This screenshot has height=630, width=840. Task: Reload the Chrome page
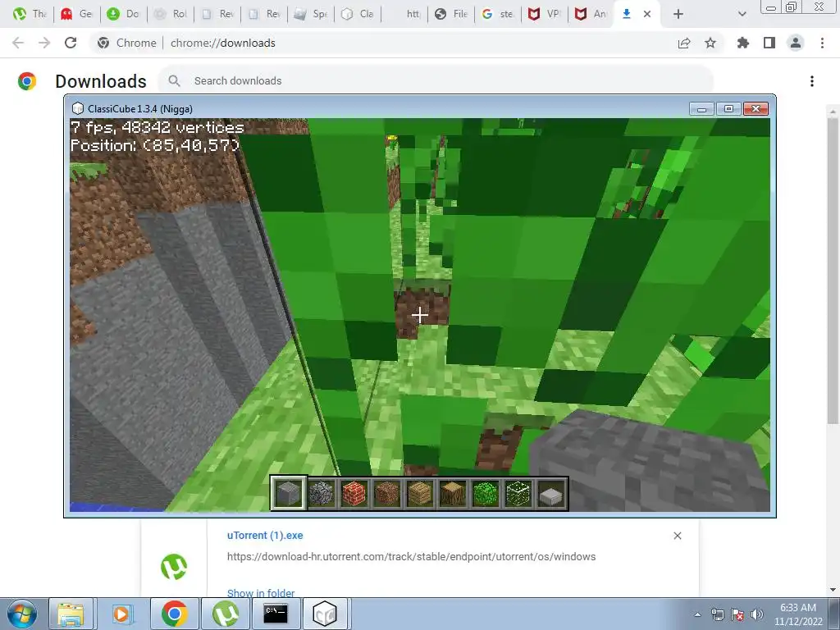click(71, 43)
